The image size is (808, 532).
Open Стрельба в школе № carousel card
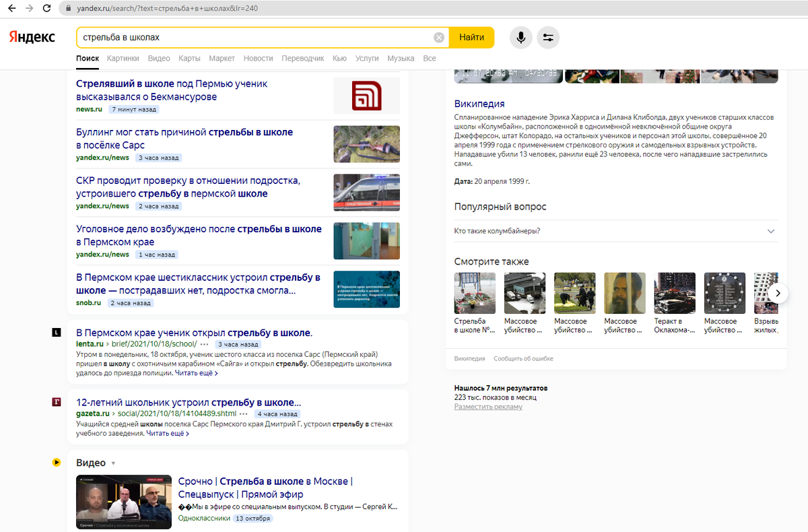pyautogui.click(x=475, y=303)
